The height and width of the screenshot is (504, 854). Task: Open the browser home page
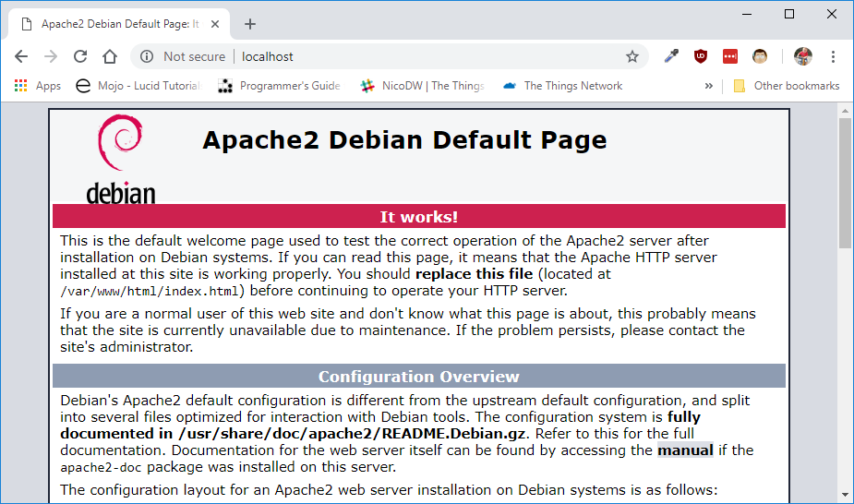110,56
